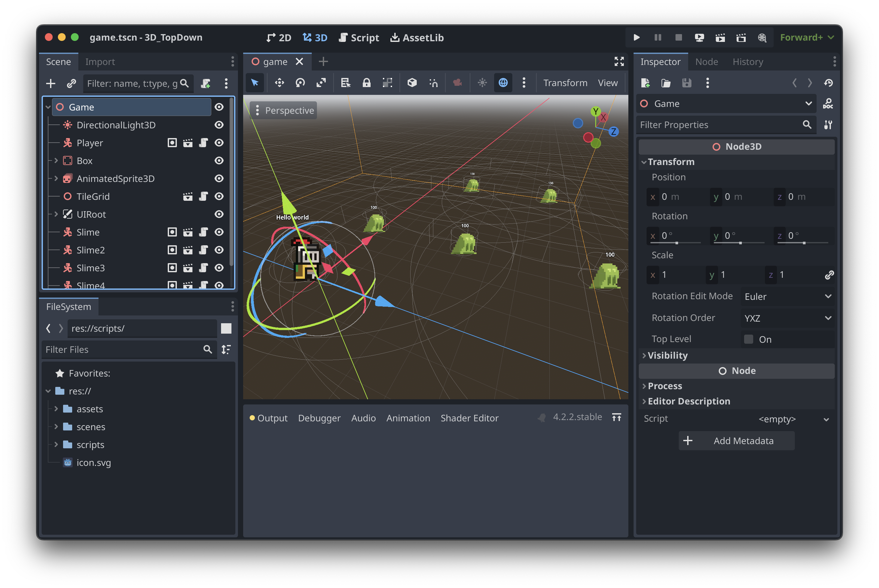
Task: Open the History tab
Action: click(748, 62)
